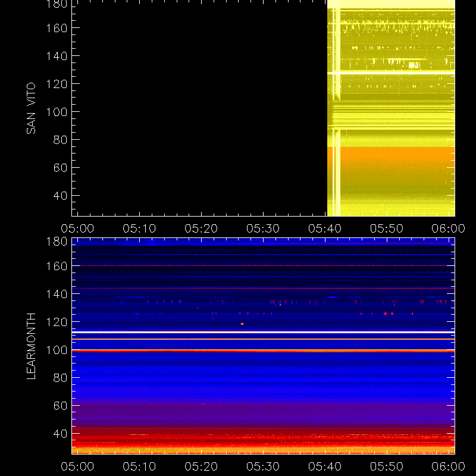This screenshot has width=476, height=476.
Task: Click the SAN VITO axis title
Action: coord(31,108)
